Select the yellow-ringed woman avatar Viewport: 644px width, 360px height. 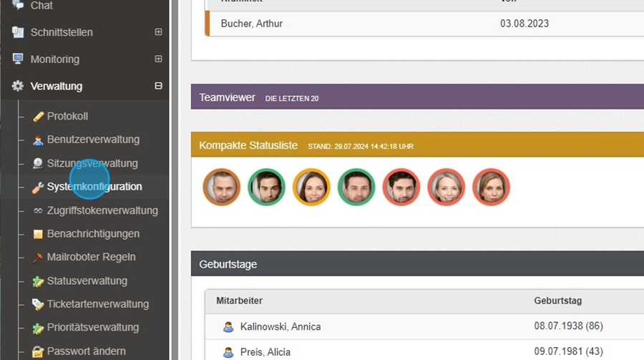311,188
